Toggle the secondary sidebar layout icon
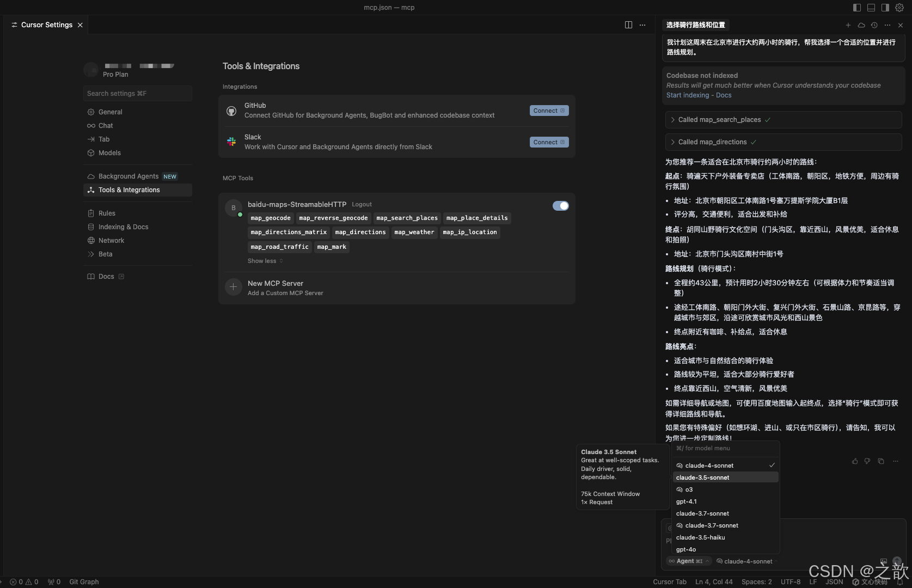 885,8
